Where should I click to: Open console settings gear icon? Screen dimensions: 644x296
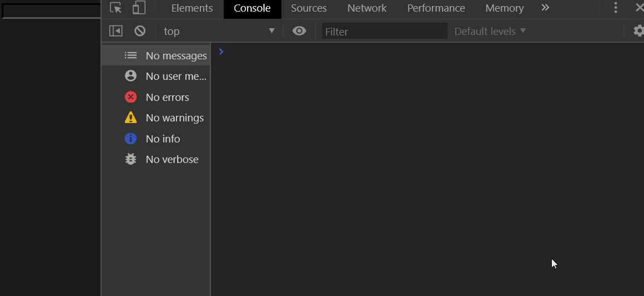[638, 30]
